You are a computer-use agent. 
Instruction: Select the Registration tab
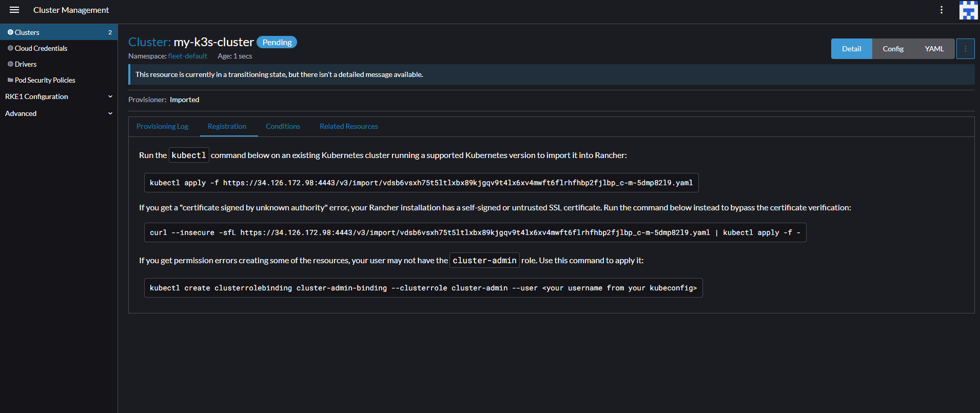tap(227, 126)
